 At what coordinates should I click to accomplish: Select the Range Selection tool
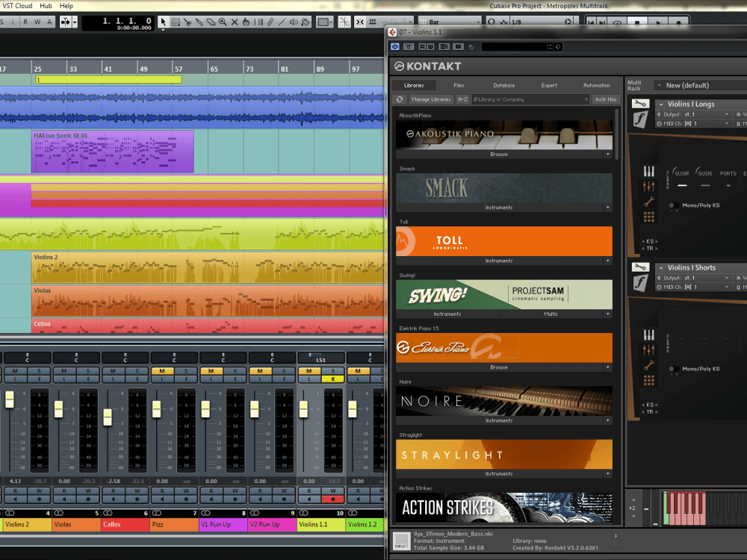click(176, 22)
